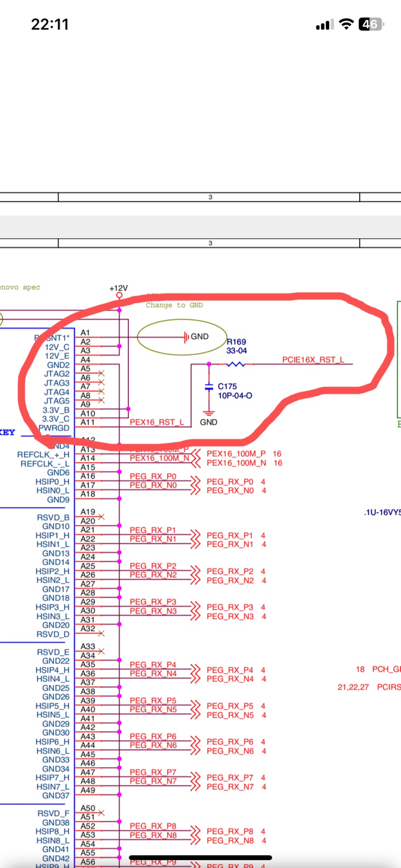Select the no-connect X mark at pin A5
Image resolution: width=401 pixels, height=868 pixels.
click(x=101, y=373)
